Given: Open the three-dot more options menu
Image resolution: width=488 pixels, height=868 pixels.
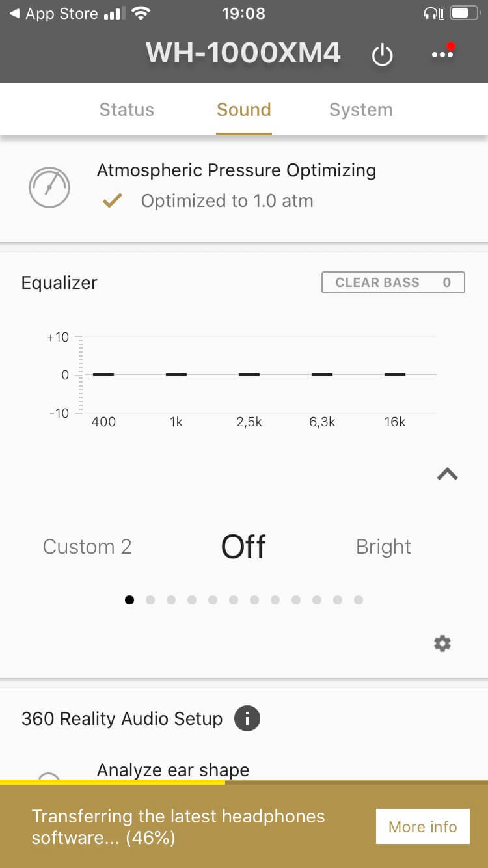Looking at the screenshot, I should click(x=442, y=55).
